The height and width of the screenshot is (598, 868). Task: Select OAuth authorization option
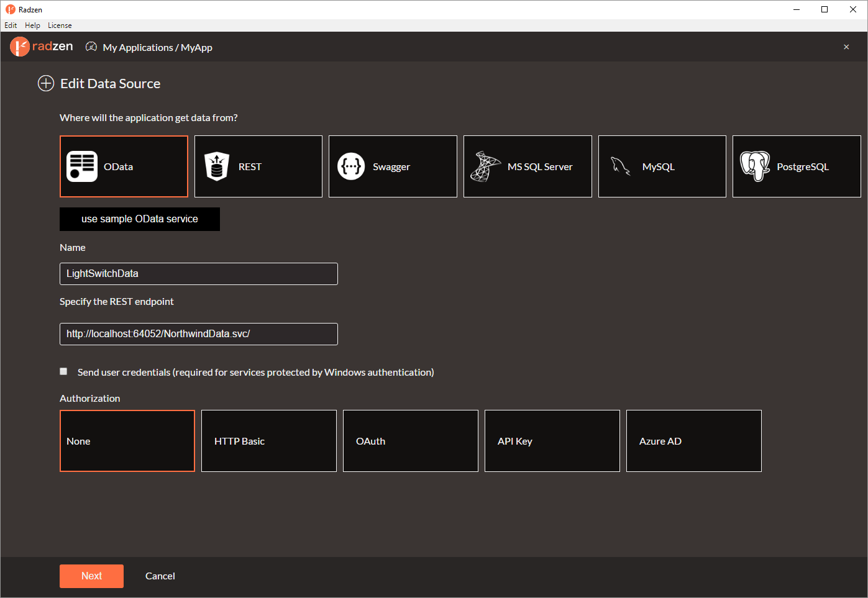tap(411, 441)
